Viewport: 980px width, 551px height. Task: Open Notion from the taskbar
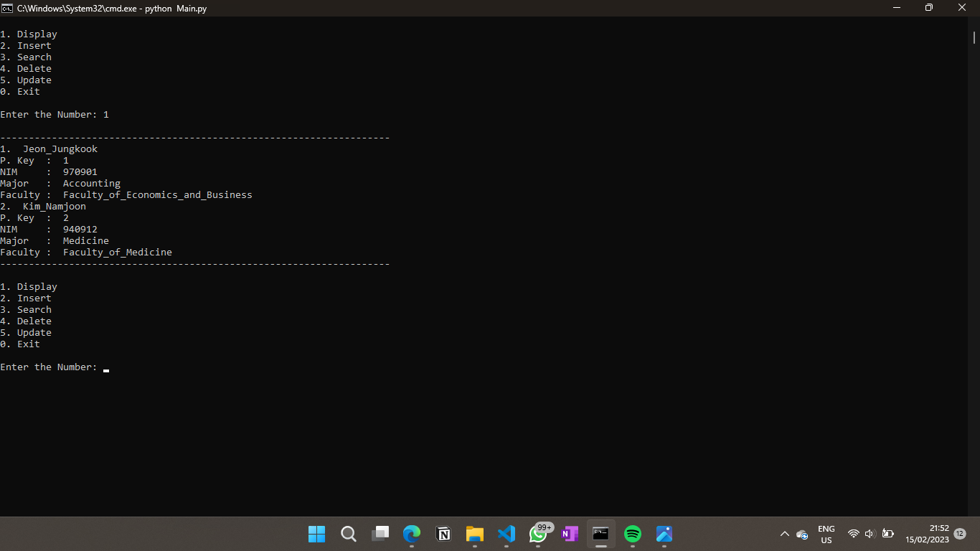pyautogui.click(x=443, y=534)
